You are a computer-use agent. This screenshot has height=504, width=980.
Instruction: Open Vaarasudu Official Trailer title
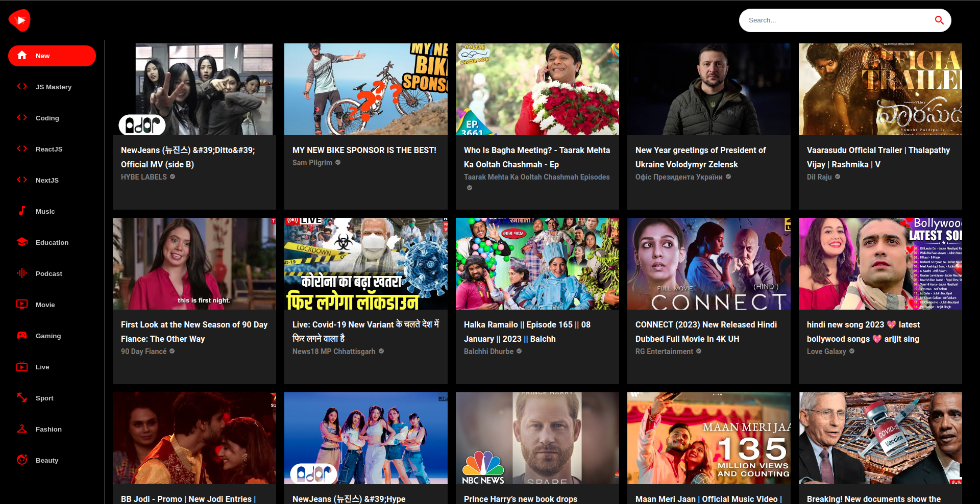tap(878, 157)
